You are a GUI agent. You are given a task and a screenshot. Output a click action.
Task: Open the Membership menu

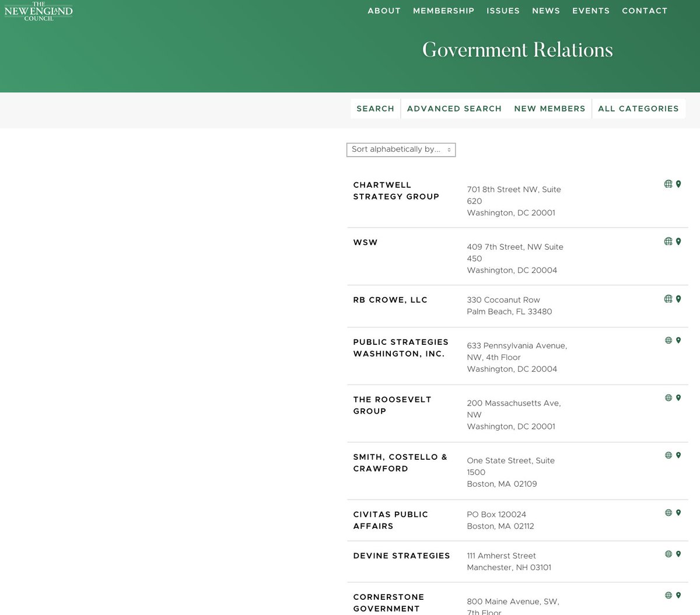pos(443,11)
